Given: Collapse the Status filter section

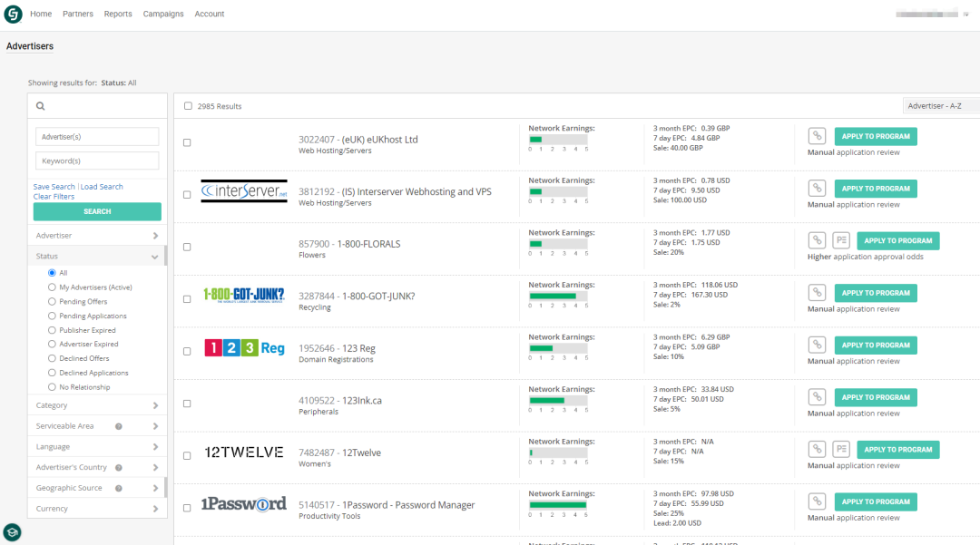Looking at the screenshot, I should (97, 256).
